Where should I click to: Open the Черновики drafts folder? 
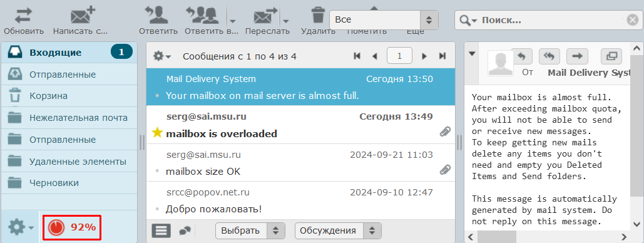(x=69, y=183)
